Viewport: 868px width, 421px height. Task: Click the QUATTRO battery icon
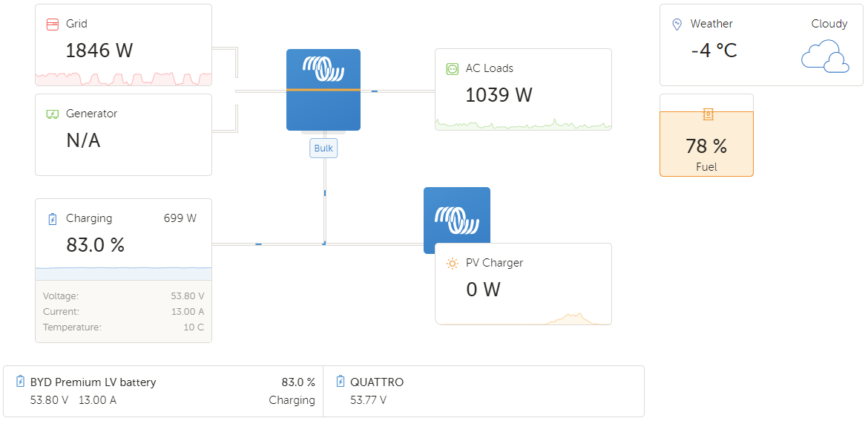click(x=341, y=382)
